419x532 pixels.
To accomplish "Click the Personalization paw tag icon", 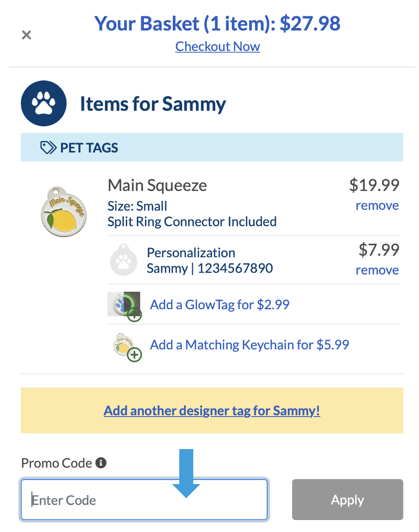I will pyautogui.click(x=123, y=260).
